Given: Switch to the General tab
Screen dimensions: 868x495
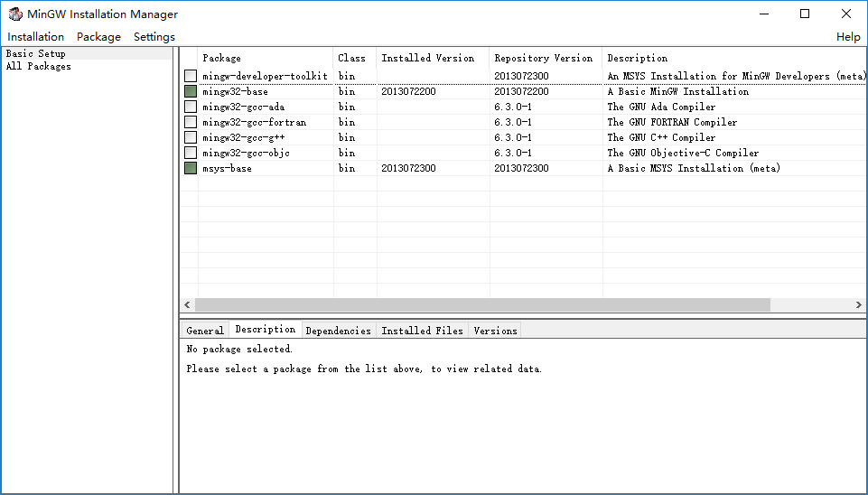Looking at the screenshot, I should tap(205, 331).
